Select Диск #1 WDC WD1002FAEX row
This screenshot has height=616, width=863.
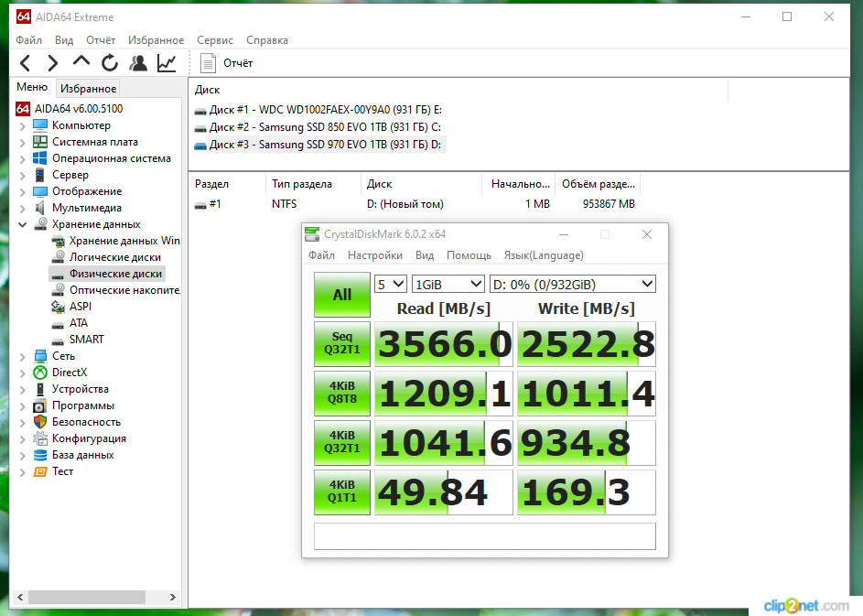tap(318, 110)
